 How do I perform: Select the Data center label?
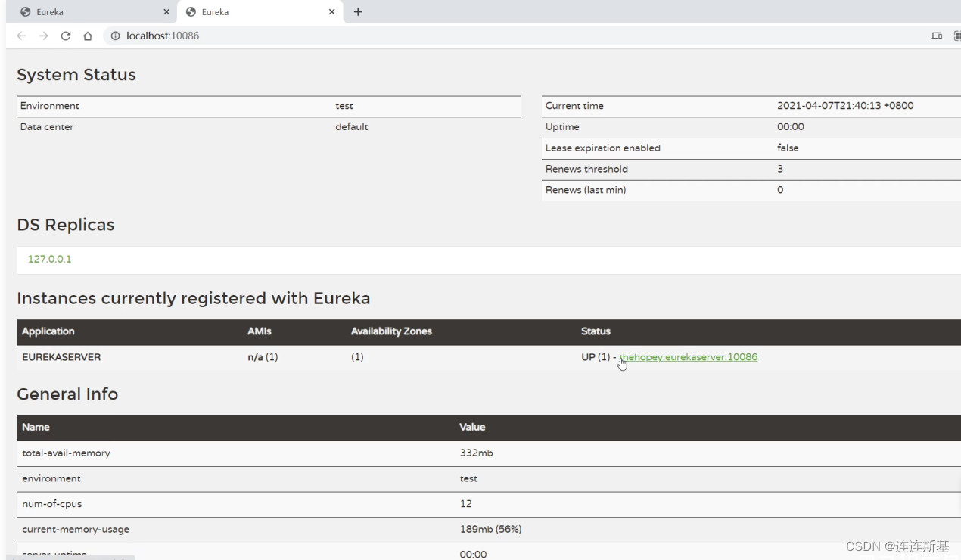click(x=47, y=127)
